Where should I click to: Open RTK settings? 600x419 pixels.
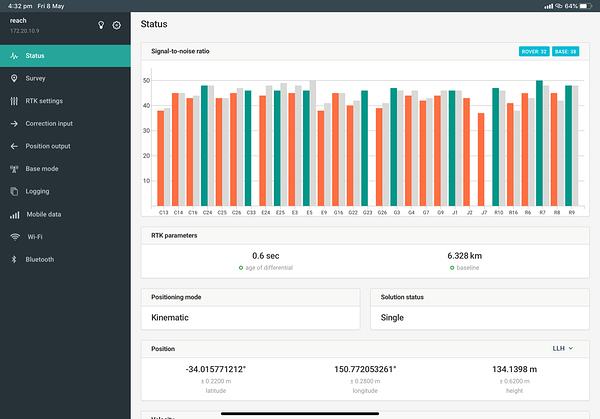click(x=65, y=101)
